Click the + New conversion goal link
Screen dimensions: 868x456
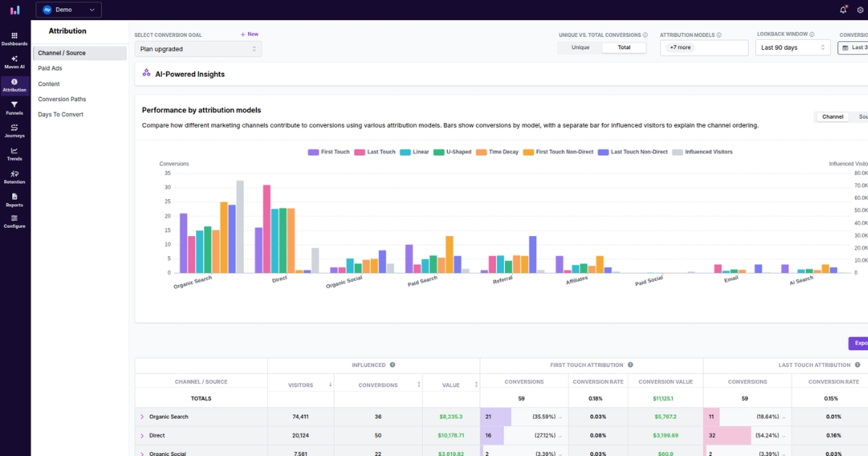click(250, 34)
